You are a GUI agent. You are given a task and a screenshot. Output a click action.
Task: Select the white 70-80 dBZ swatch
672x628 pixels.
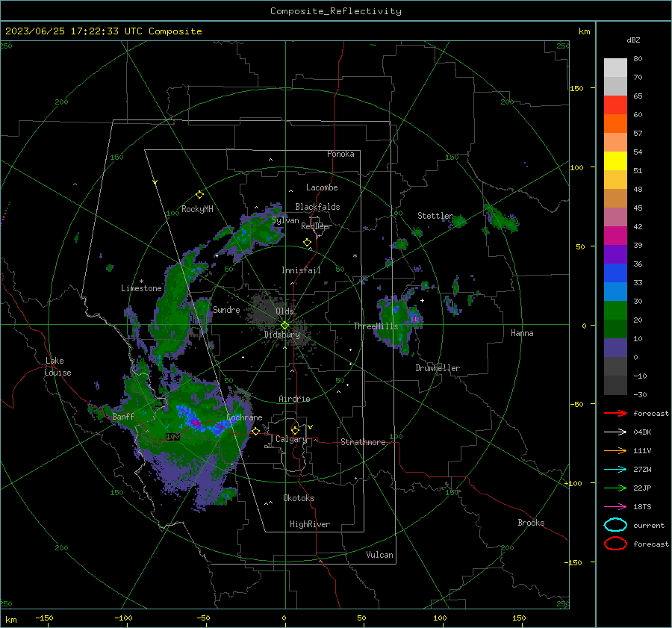pyautogui.click(x=615, y=68)
